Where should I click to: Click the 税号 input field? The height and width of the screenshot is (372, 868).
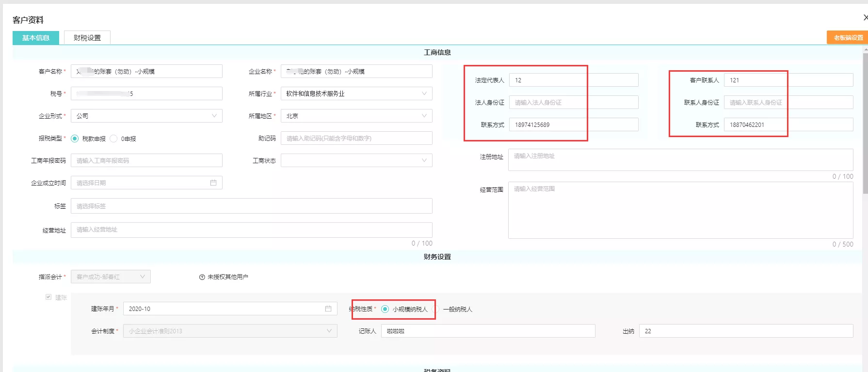[x=146, y=93]
